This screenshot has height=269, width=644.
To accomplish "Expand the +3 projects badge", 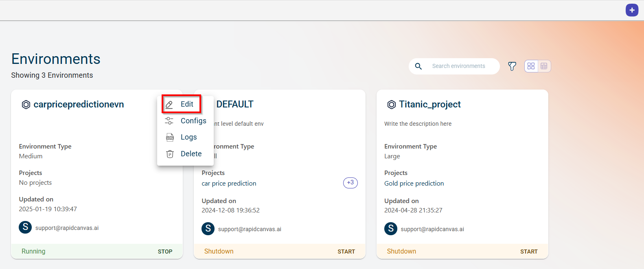I will click(x=350, y=183).
